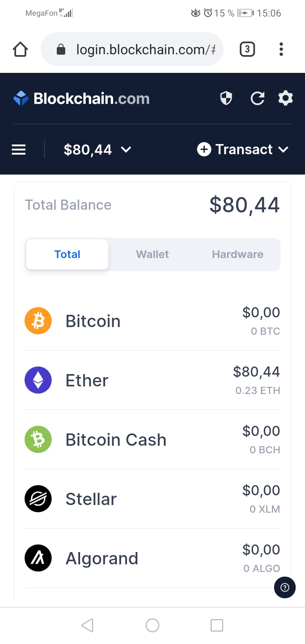This screenshot has height=644, width=305.
Task: Tap the address bar URL field
Action: [140, 50]
